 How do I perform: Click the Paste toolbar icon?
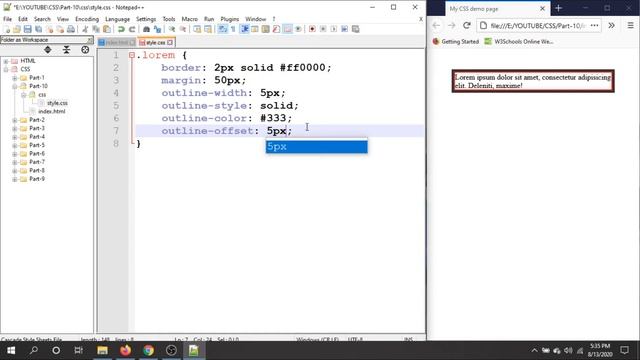[x=107, y=29]
